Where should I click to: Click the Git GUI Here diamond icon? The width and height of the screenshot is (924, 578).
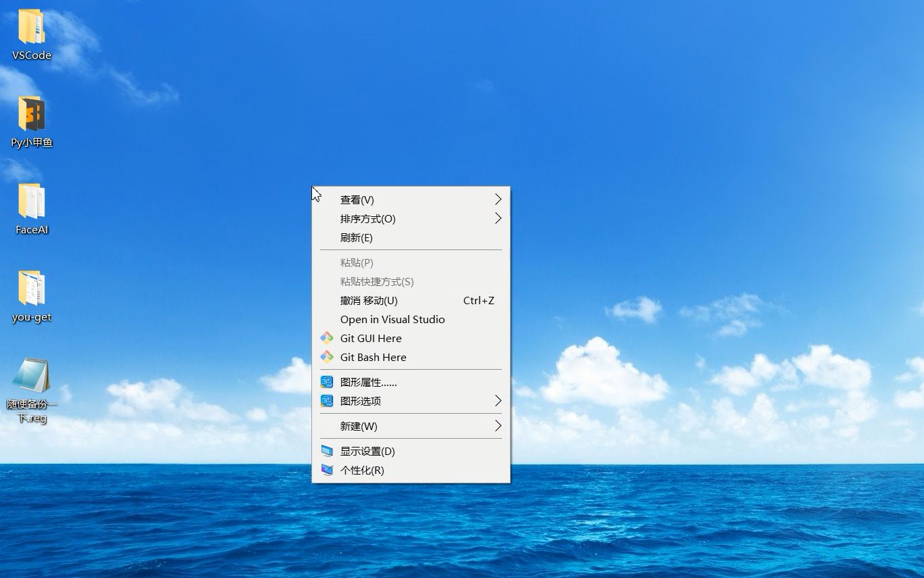327,338
